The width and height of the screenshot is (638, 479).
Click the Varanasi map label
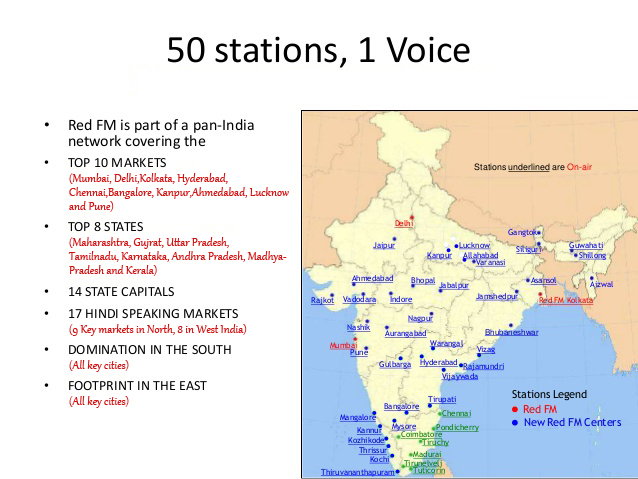click(x=490, y=262)
